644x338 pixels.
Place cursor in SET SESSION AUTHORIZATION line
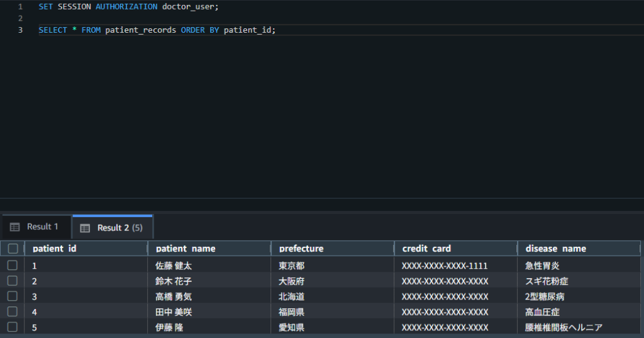pos(128,6)
